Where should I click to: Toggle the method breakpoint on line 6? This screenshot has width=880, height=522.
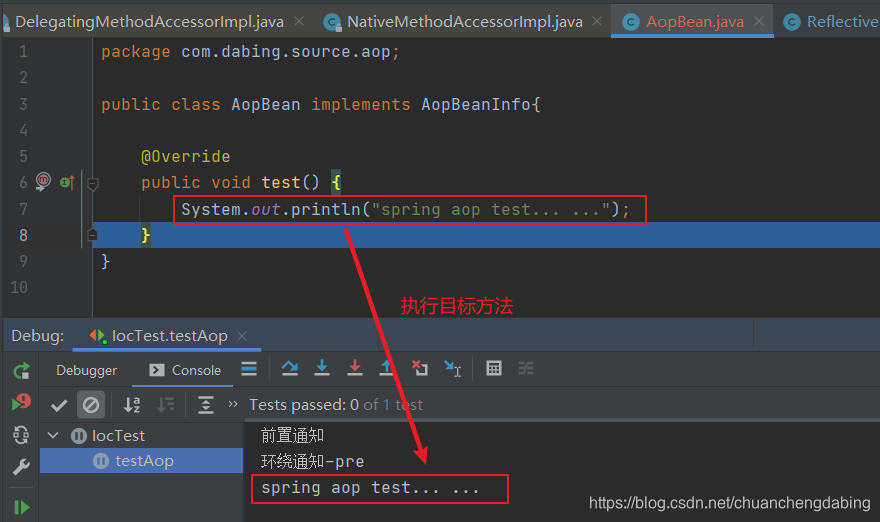coord(43,181)
